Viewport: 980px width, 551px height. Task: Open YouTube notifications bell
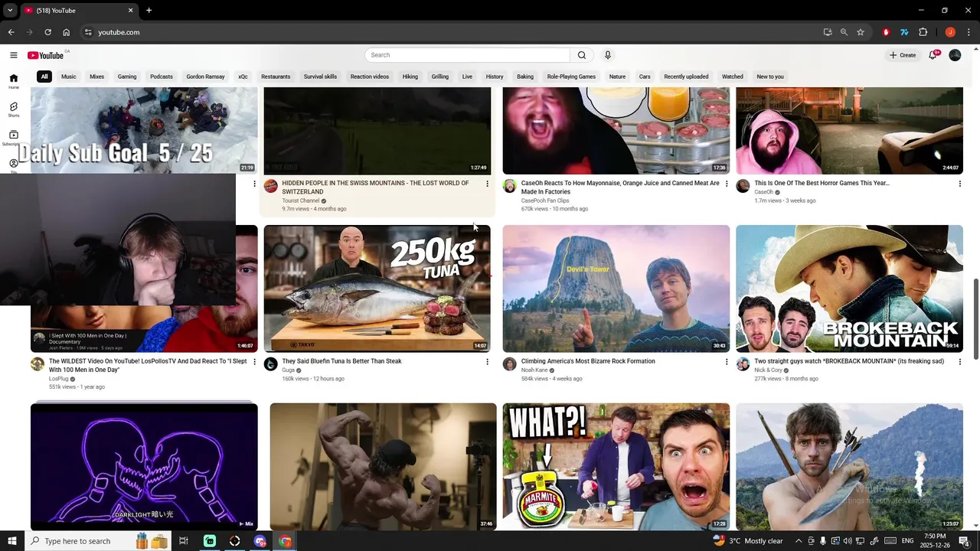tap(933, 55)
